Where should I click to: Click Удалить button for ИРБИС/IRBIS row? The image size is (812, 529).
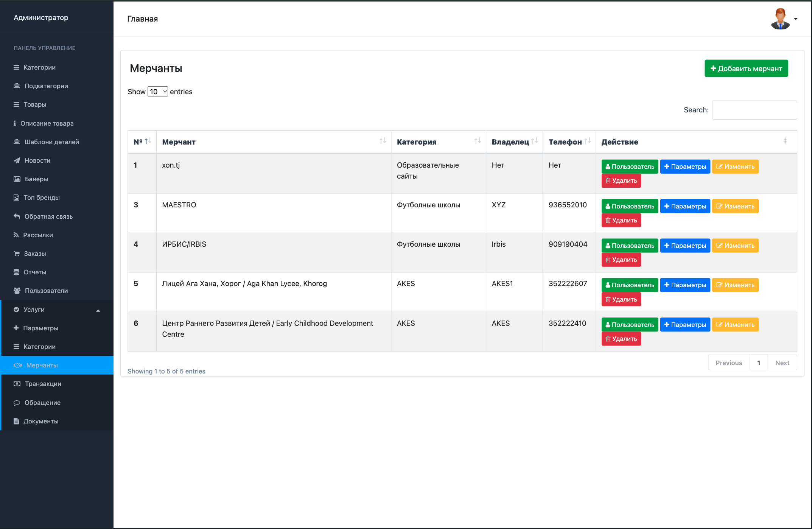click(x=621, y=260)
